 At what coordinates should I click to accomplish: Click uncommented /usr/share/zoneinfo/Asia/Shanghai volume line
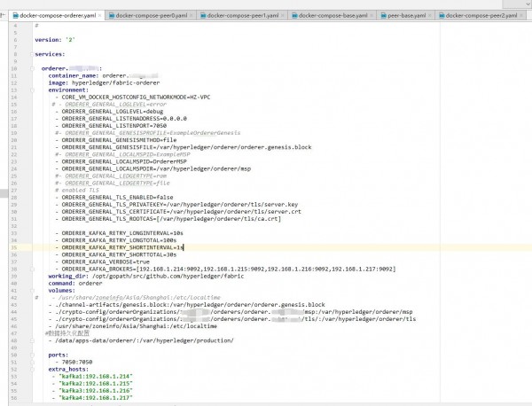click(133, 326)
